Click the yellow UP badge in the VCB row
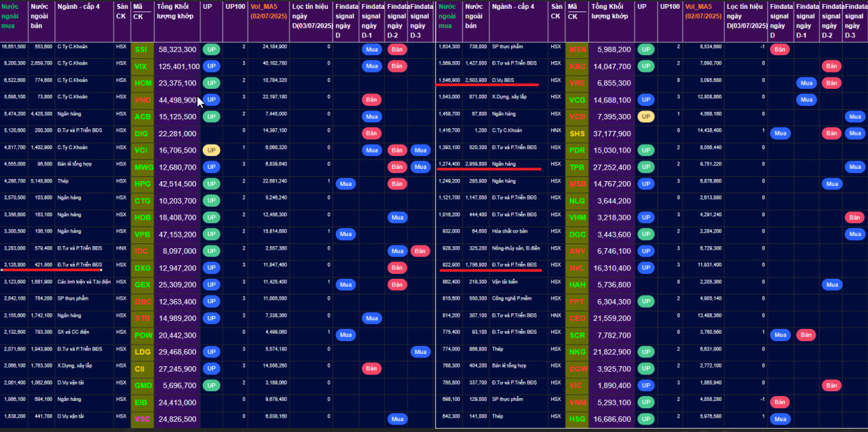The height and width of the screenshot is (432, 868). [x=645, y=117]
